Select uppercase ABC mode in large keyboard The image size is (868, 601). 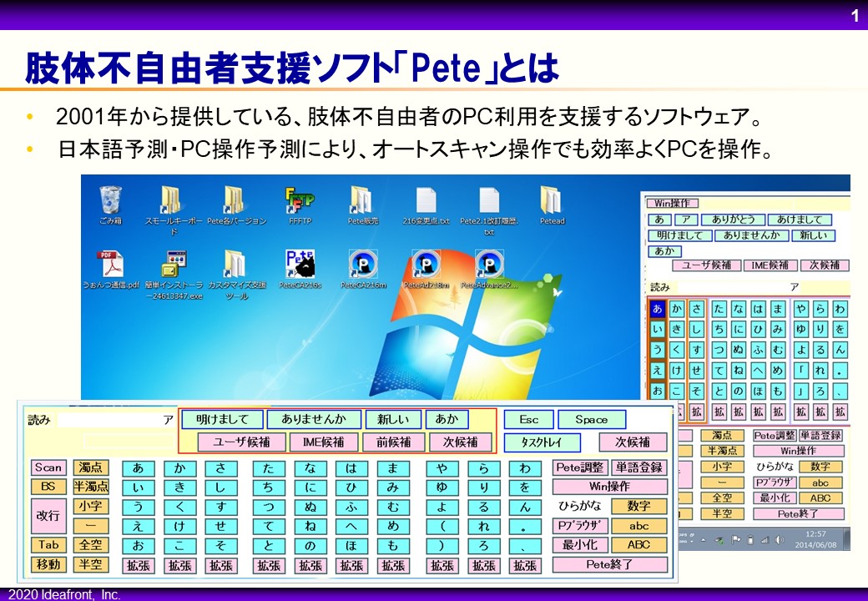point(639,545)
